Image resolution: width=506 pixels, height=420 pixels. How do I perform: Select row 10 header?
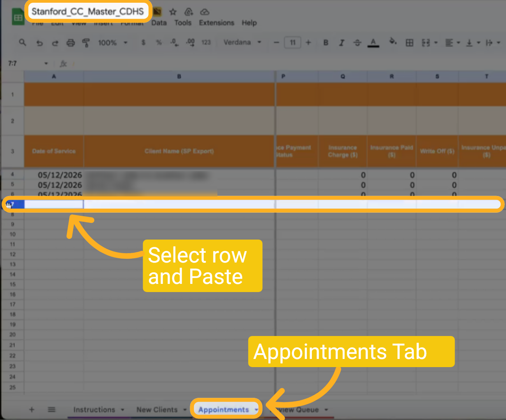(12, 234)
